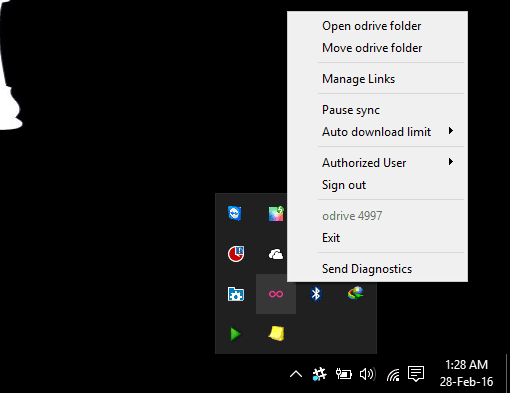Screen dimensions: 510x393
Task: Open the colorful gradient tray icon
Action: point(276,213)
